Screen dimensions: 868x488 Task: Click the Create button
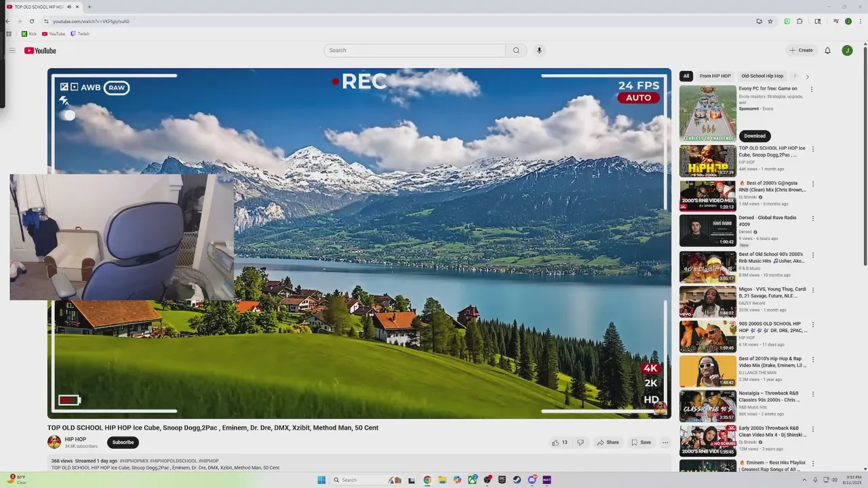coord(801,50)
